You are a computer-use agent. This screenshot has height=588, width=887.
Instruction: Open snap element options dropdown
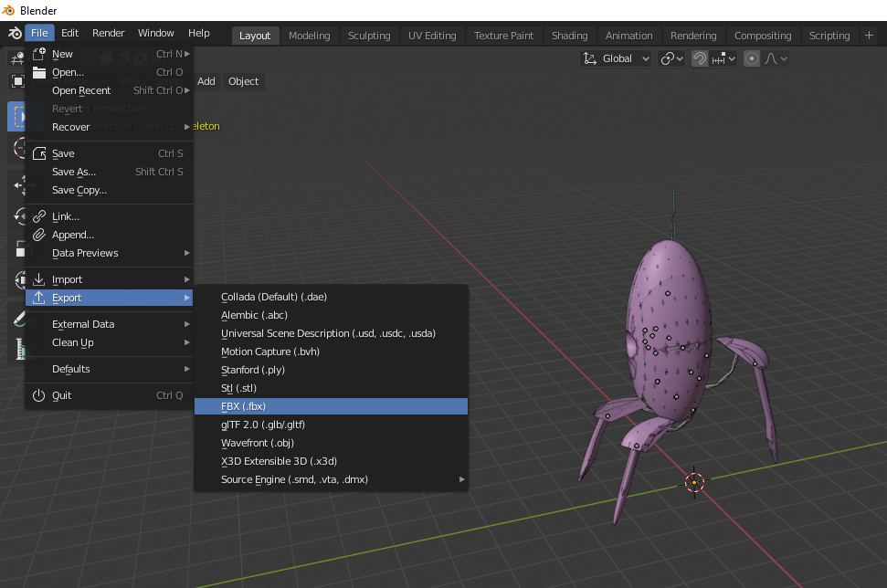[x=723, y=58]
